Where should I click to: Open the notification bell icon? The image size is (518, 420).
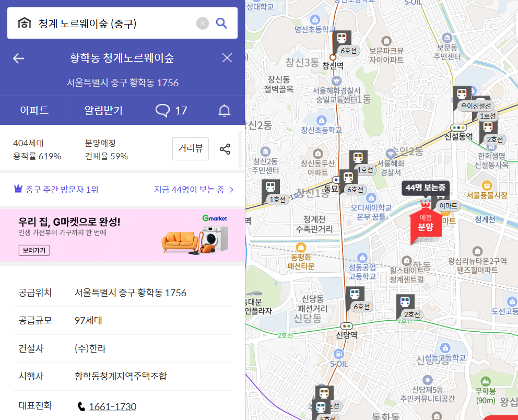click(225, 110)
